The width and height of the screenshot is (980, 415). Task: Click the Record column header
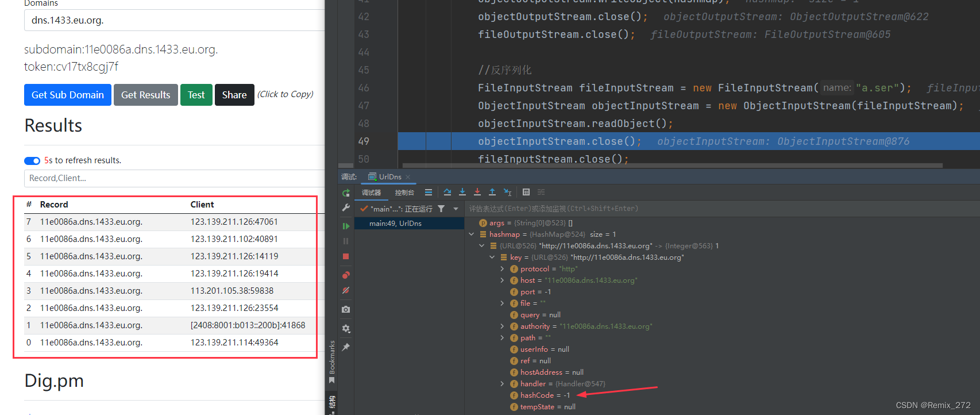coord(54,205)
